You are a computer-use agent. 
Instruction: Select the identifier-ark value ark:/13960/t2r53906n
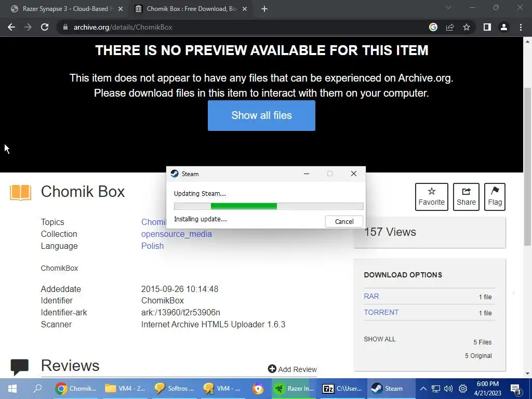180,312
